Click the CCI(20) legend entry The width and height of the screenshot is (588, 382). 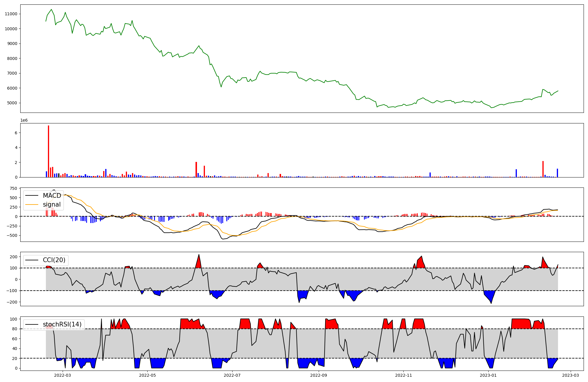coord(54,260)
